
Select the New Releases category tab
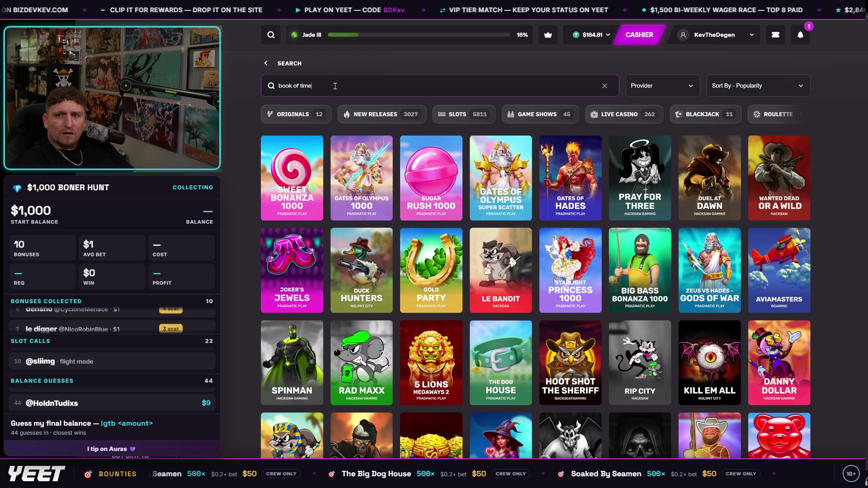[382, 114]
